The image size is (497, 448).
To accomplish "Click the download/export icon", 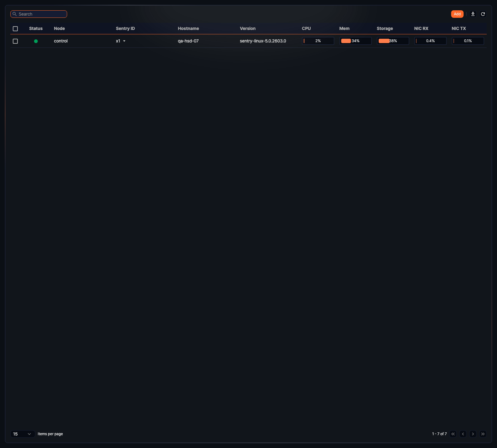I will coord(473,14).
